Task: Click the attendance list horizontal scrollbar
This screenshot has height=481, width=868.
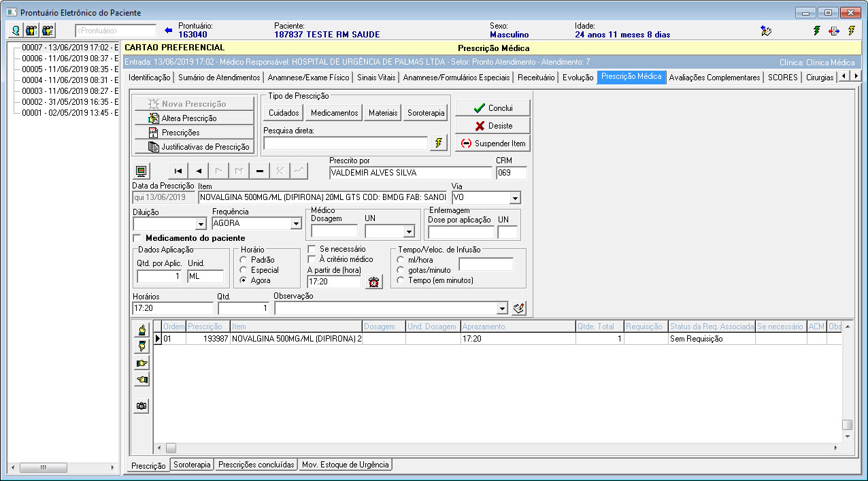Action: pyautogui.click(x=63, y=468)
